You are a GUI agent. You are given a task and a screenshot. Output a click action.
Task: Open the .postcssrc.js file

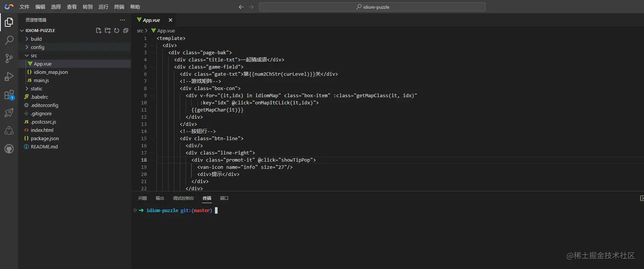click(x=75, y=122)
